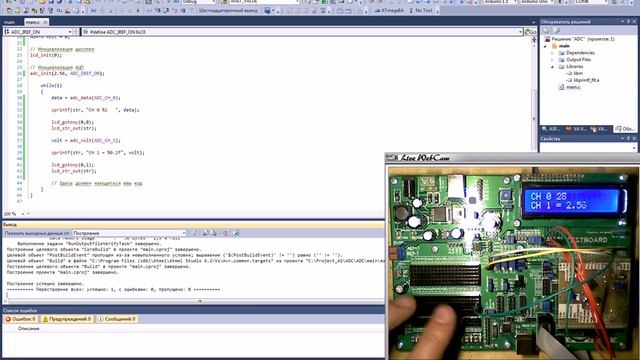Viewport: 640px width, 360px height.
Task: Click the hexadecimal output toolbar button
Action: 228,11
